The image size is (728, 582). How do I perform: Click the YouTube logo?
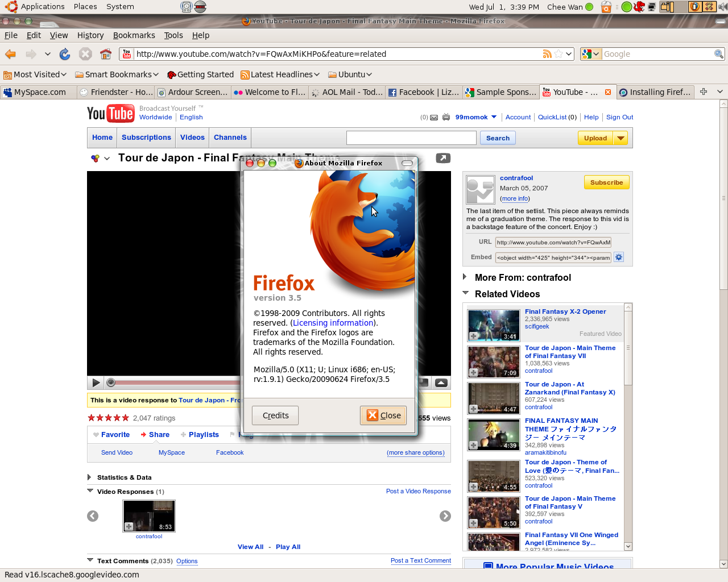point(111,114)
